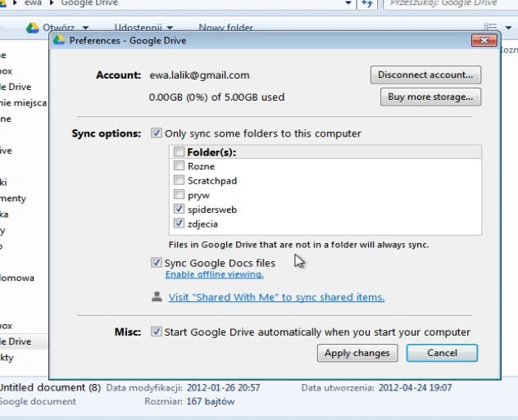This screenshot has height=420, width=518.
Task: Click creation date 2012-04-24 19:07
Action: (415, 388)
